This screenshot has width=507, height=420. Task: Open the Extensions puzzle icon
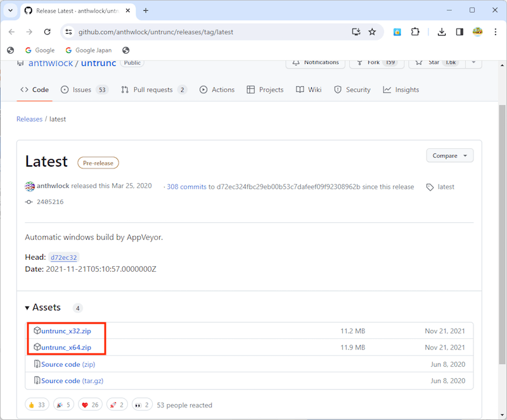click(415, 32)
